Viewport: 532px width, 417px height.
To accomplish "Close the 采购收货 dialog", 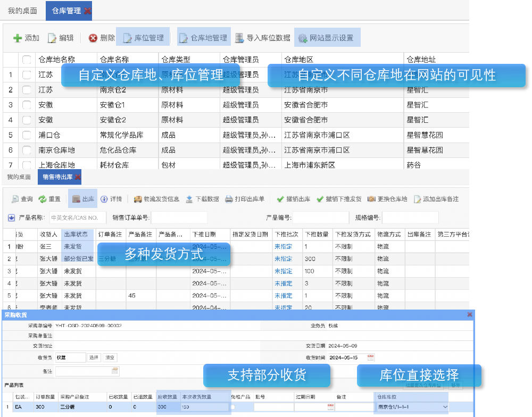I will click(x=470, y=314).
